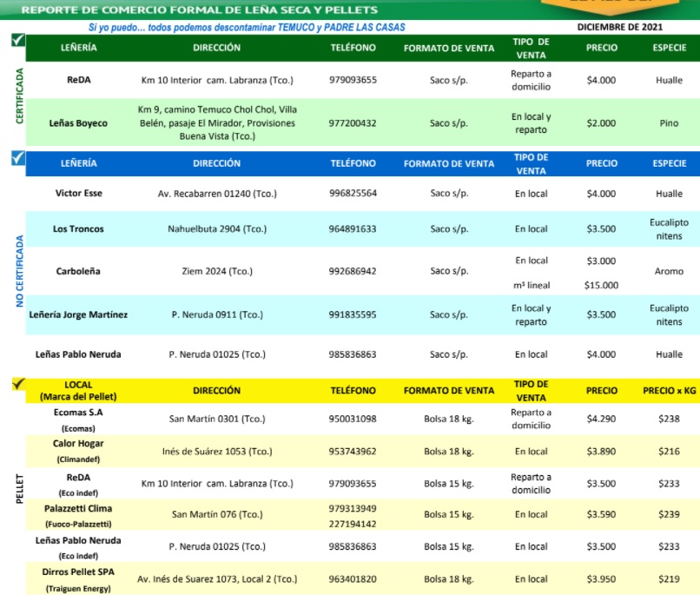This screenshot has width=700, height=595.
Task: Click 'FORMATO DE VENTA' header in yellow table
Action: [449, 390]
